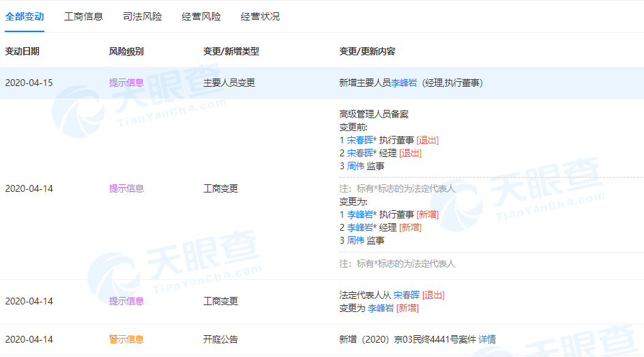Screen dimensions: 644x357
Task: Open 李峰岩 link in 主要人员变更 row
Action: [404, 83]
